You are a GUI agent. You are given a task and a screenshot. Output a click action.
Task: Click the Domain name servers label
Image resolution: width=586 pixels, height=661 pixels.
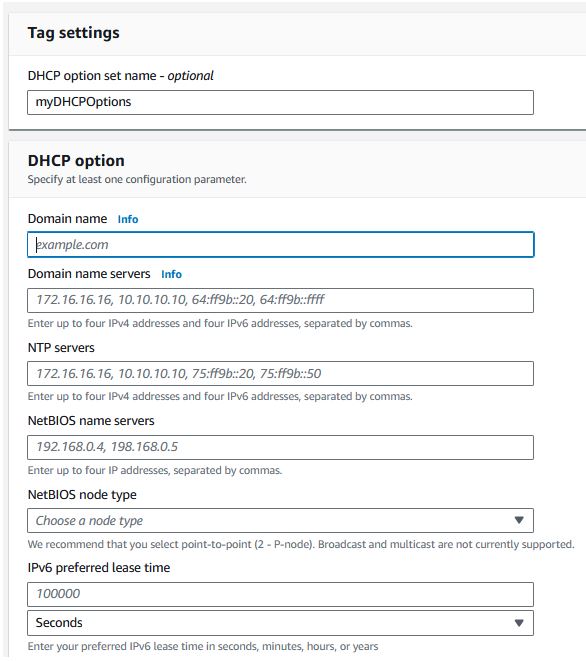point(89,274)
